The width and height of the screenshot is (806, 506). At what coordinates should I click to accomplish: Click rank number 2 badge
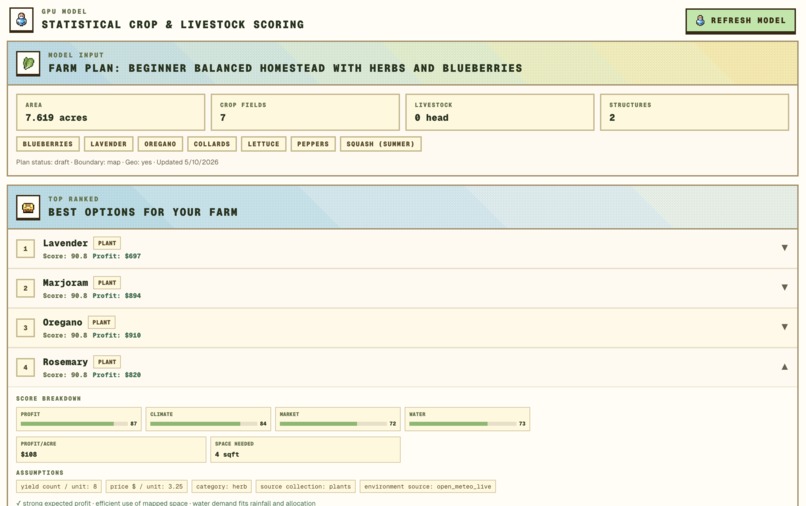[26, 288]
